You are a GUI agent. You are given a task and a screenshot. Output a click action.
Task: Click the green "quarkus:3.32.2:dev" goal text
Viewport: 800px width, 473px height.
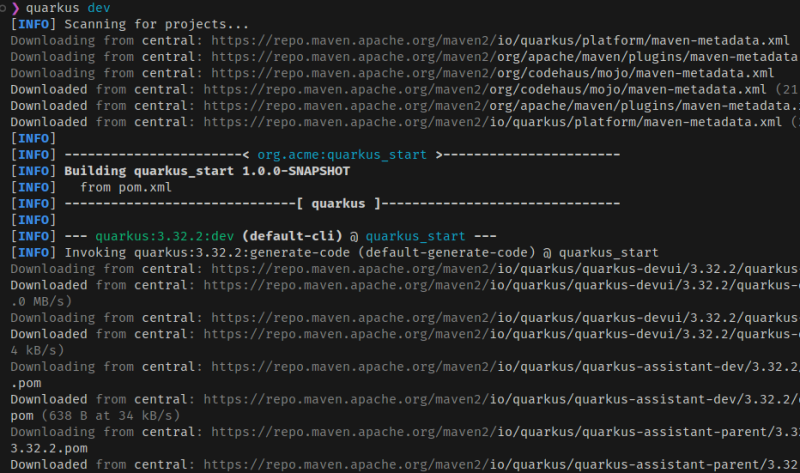click(x=164, y=236)
